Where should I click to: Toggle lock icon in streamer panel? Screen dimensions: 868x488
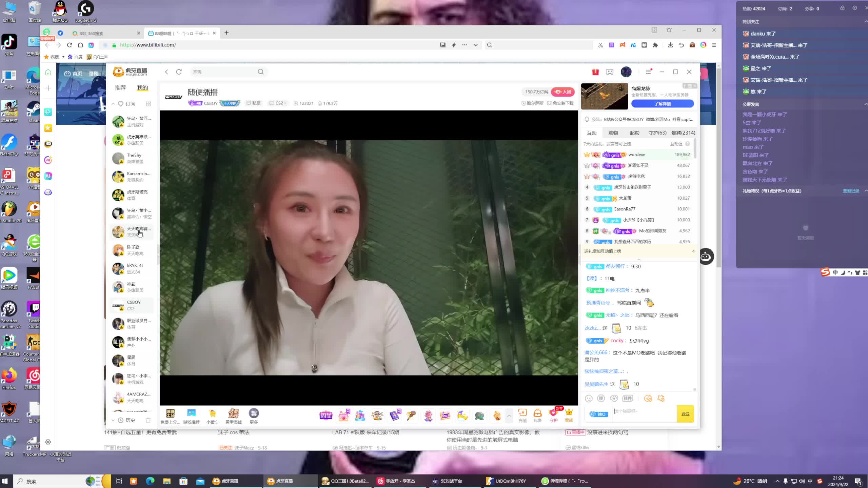[x=842, y=8]
